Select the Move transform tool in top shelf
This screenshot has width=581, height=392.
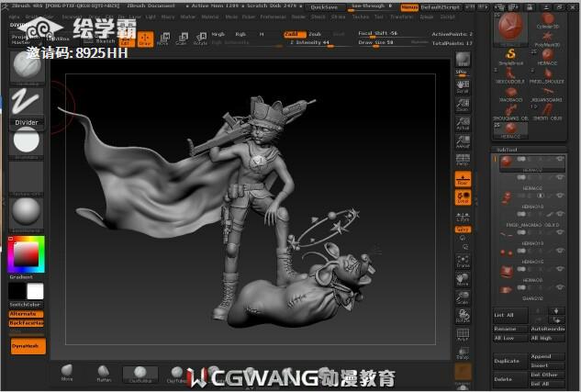click(162, 39)
